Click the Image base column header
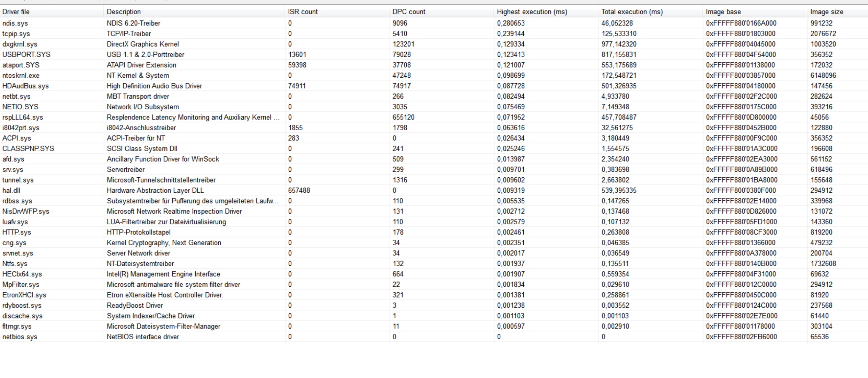Image resolution: width=868 pixels, height=378 pixels. pos(723,11)
